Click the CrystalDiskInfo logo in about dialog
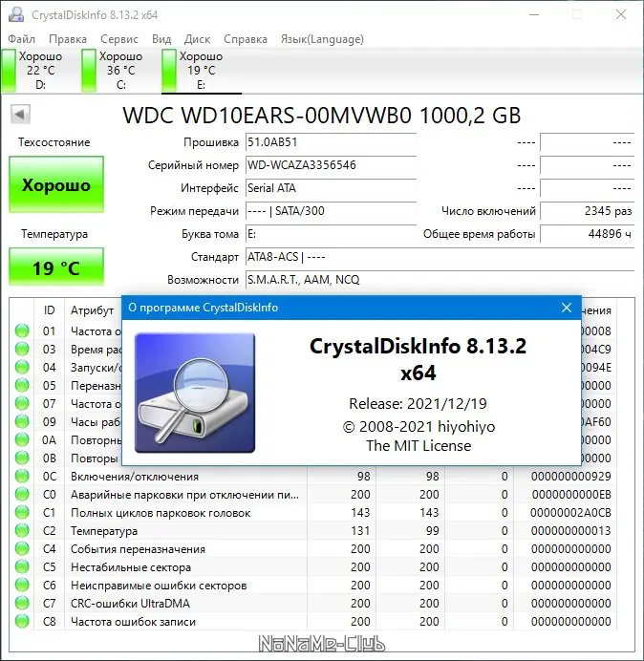The image size is (644, 661). pos(195,393)
